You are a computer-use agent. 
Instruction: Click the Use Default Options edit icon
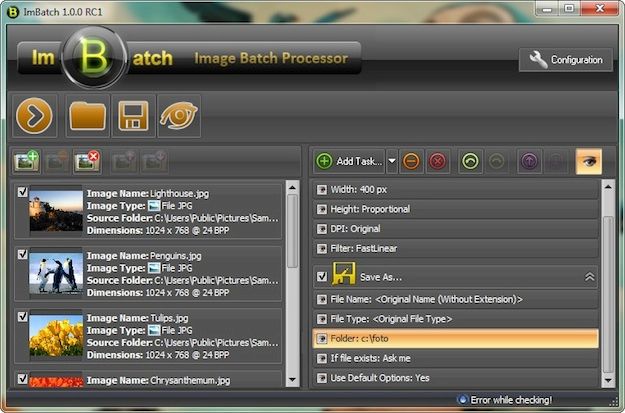[322, 378]
